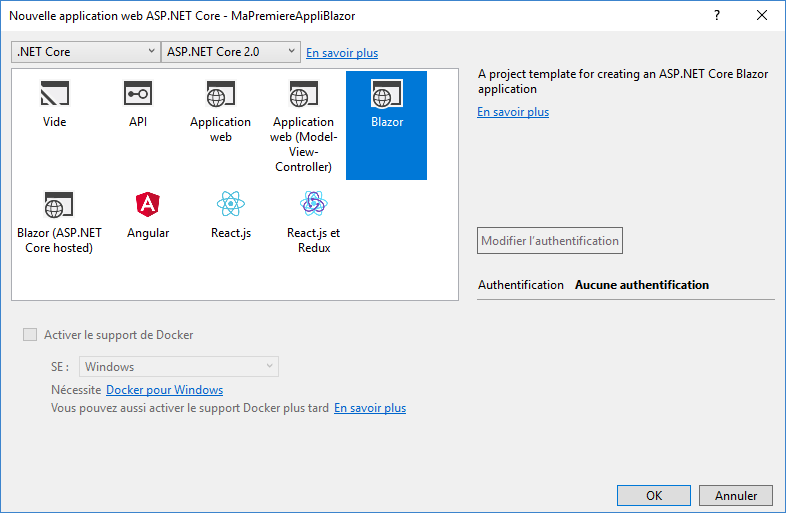Open the Docker pour Windows link
786x513 pixels.
point(164,390)
